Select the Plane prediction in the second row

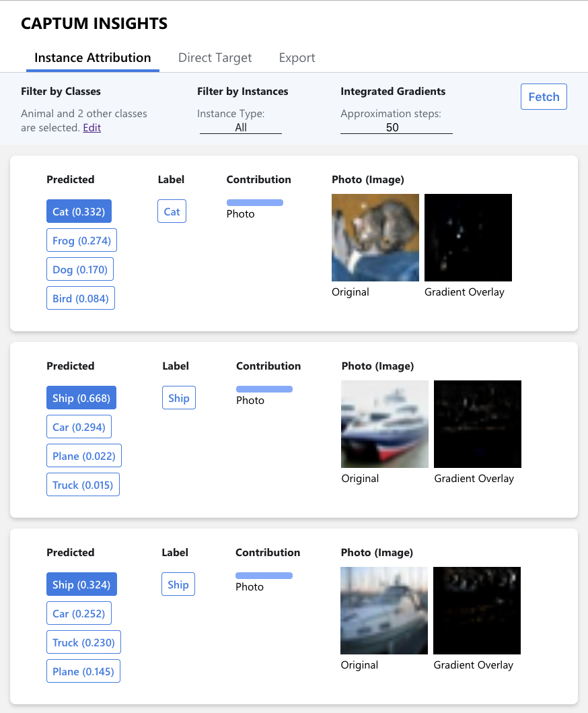tap(83, 455)
